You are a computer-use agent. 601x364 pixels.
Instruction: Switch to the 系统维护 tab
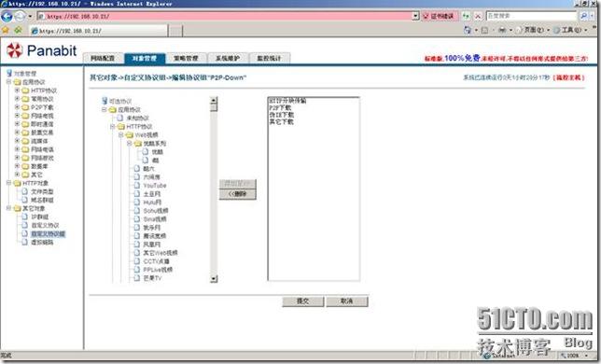coord(228,58)
